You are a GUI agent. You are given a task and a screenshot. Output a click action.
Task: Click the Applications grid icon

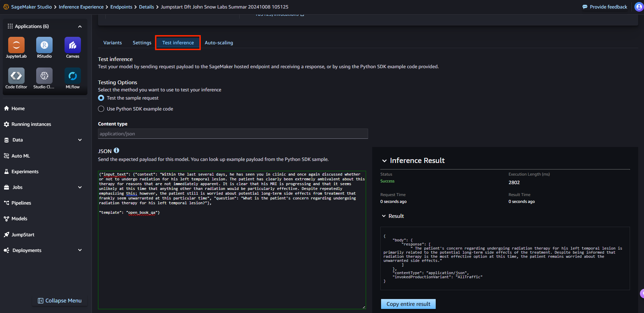(x=10, y=26)
